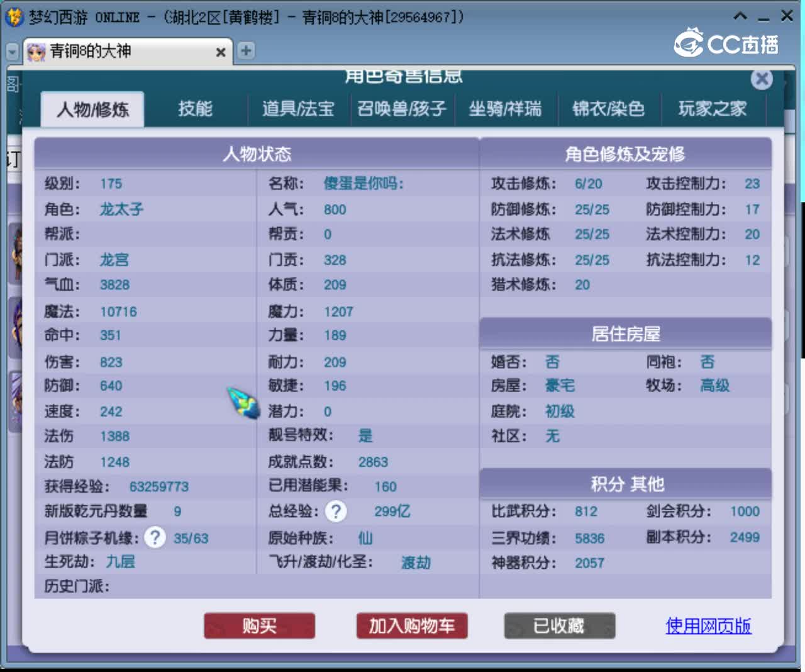Open the 锦衣/染色 tab
Viewport: 805px width, 672px height.
[x=608, y=109]
